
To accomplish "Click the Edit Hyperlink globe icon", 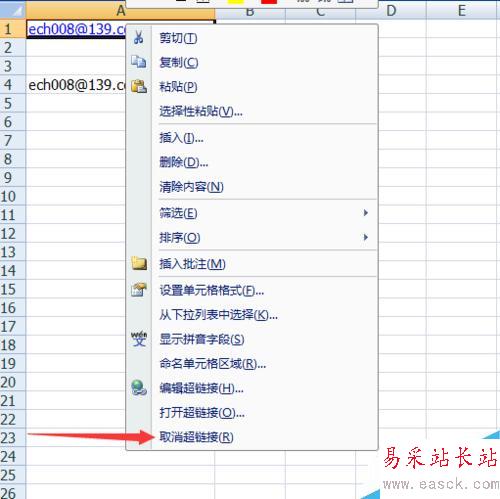I will 139,388.
